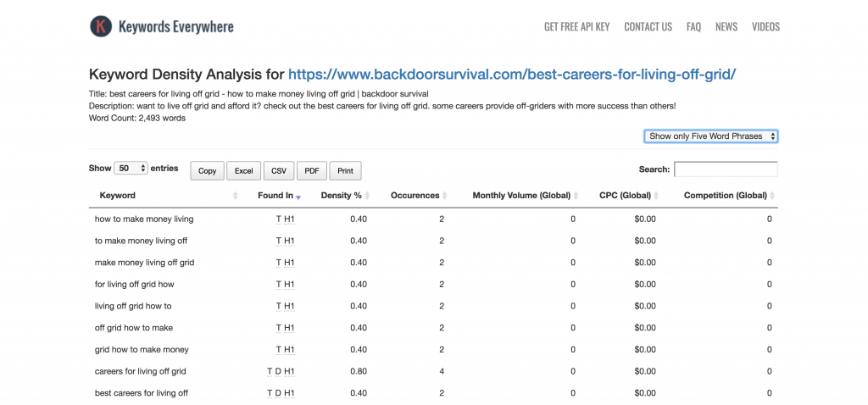The height and width of the screenshot is (405, 868).
Task: Go to Contact Us page
Action: point(648,26)
